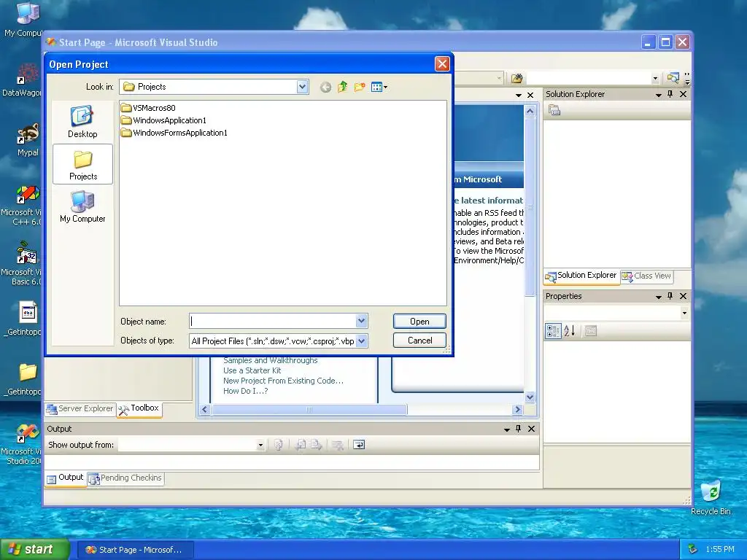
Task: Select VSMacros80 folder
Action: click(148, 108)
